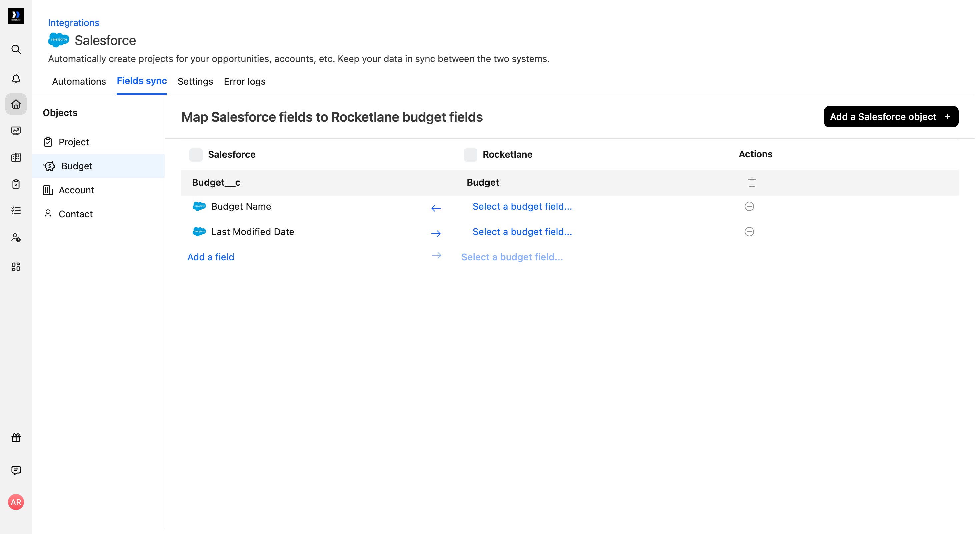Click the plus icon on Add a Salesforce object
This screenshot has width=980, height=534.
point(947,117)
